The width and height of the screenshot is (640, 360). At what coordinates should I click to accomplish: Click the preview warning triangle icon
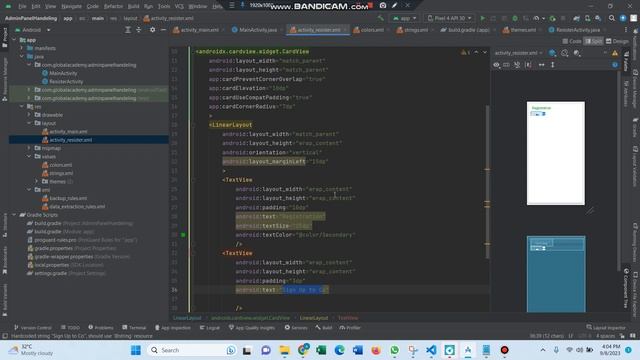[x=615, y=53]
